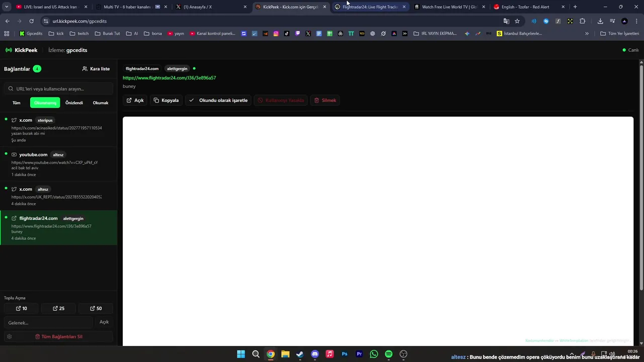Open the browser extensions puzzle icon

(582, 21)
